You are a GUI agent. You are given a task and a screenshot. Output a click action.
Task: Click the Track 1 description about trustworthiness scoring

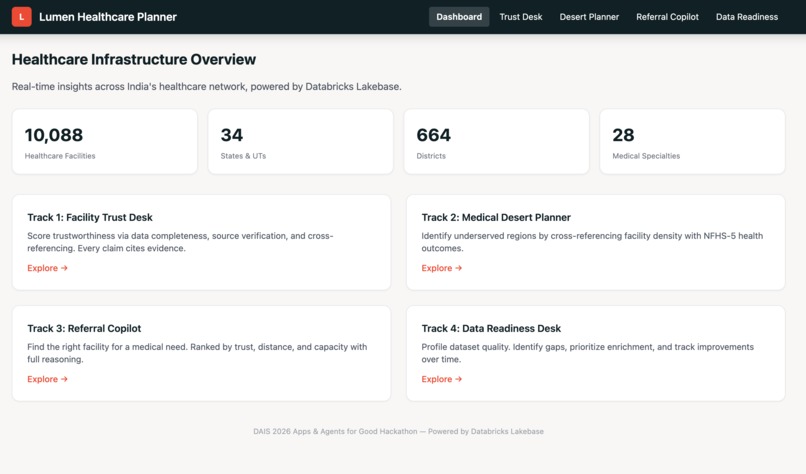[x=180, y=242]
